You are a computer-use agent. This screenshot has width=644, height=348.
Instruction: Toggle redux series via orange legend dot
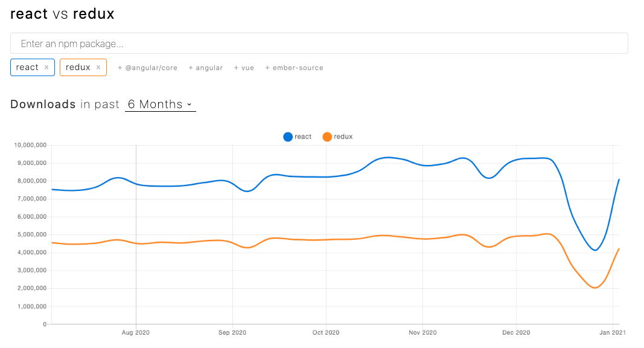(327, 137)
